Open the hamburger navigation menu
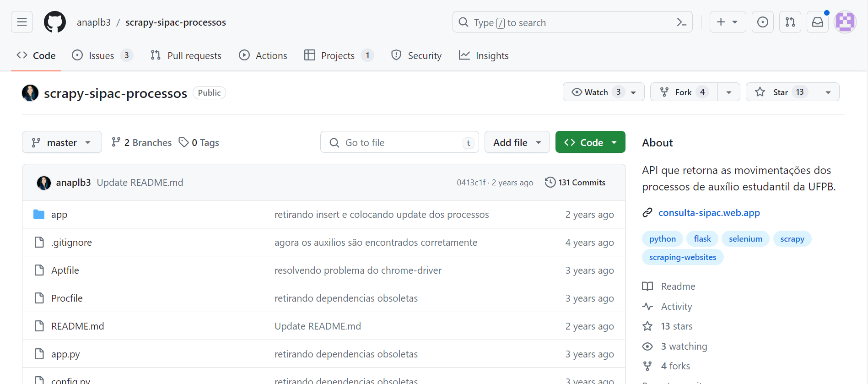 click(x=22, y=22)
